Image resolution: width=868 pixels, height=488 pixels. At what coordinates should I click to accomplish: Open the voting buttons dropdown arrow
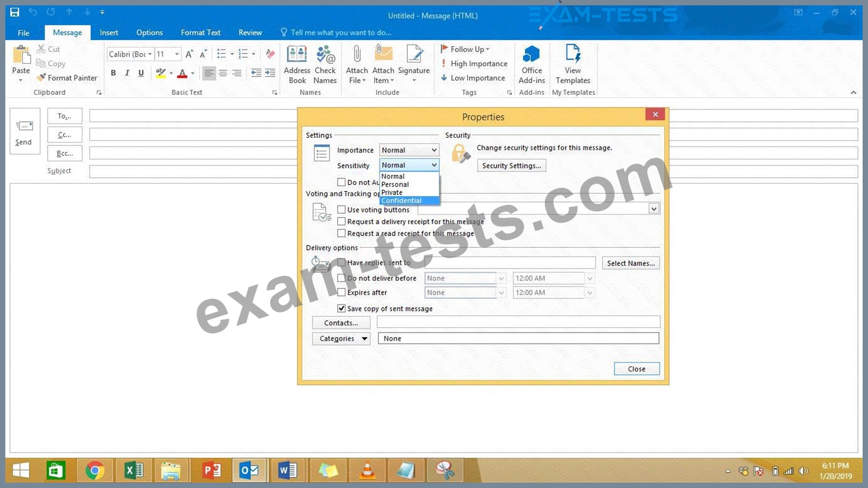(653, 209)
